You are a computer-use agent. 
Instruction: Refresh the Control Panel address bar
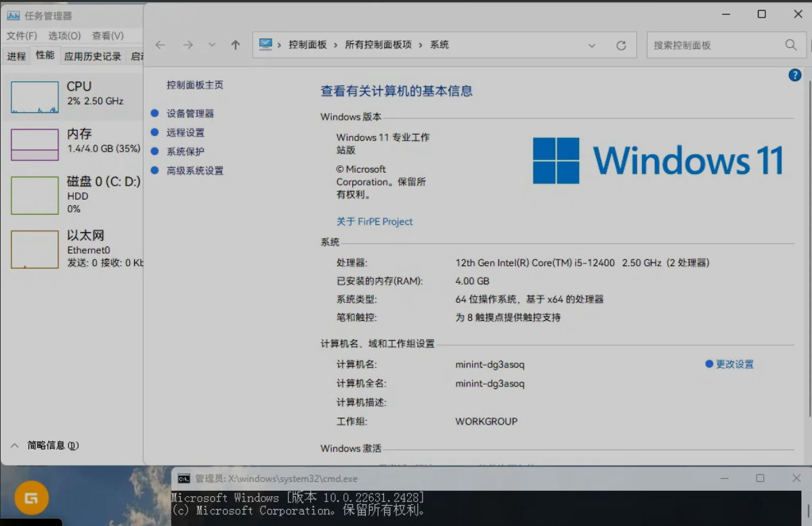[621, 45]
